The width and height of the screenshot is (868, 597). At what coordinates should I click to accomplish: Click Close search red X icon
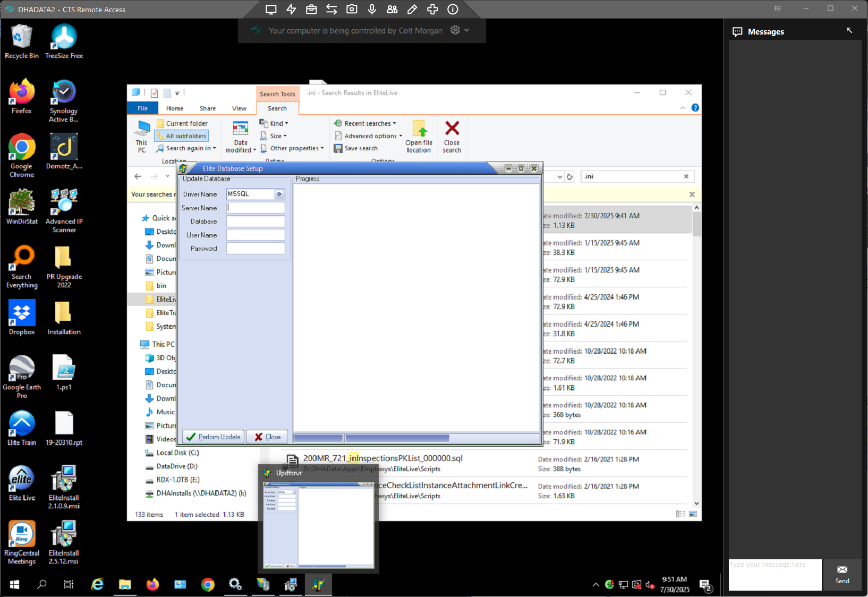coord(452,137)
